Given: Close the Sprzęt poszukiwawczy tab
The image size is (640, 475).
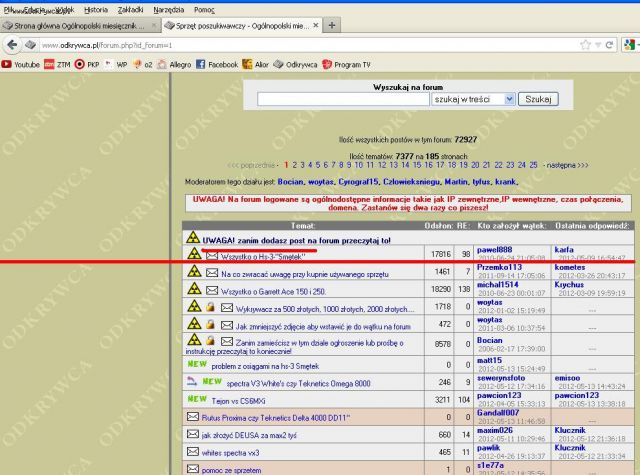Looking at the screenshot, I should click(x=316, y=25).
